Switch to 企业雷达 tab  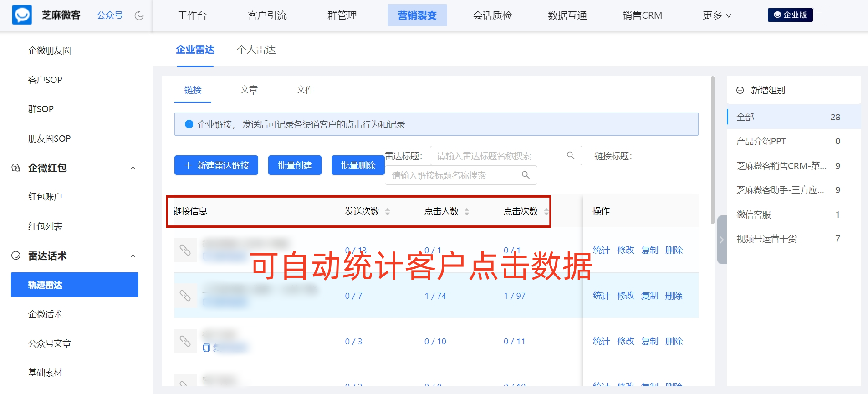point(195,50)
